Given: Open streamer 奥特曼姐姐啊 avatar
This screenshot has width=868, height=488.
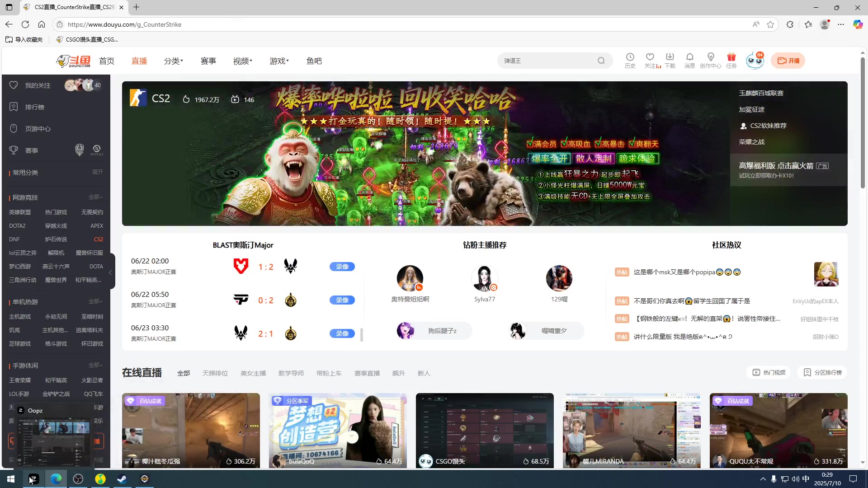Looking at the screenshot, I should (410, 278).
